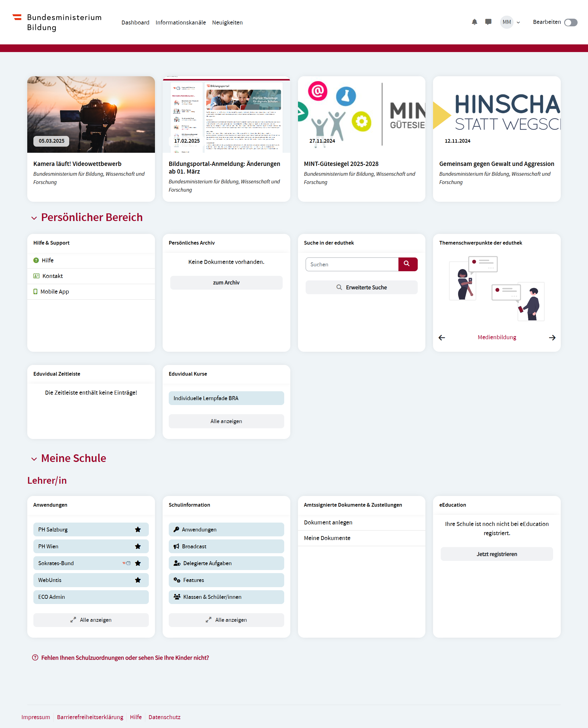Toggle favorite star for WebUntis

pyautogui.click(x=138, y=580)
